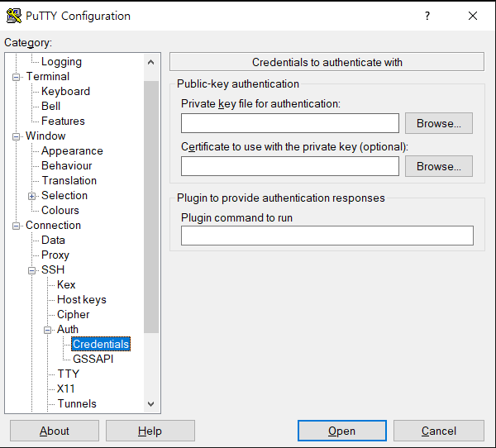Open the Appearance category

click(72, 151)
